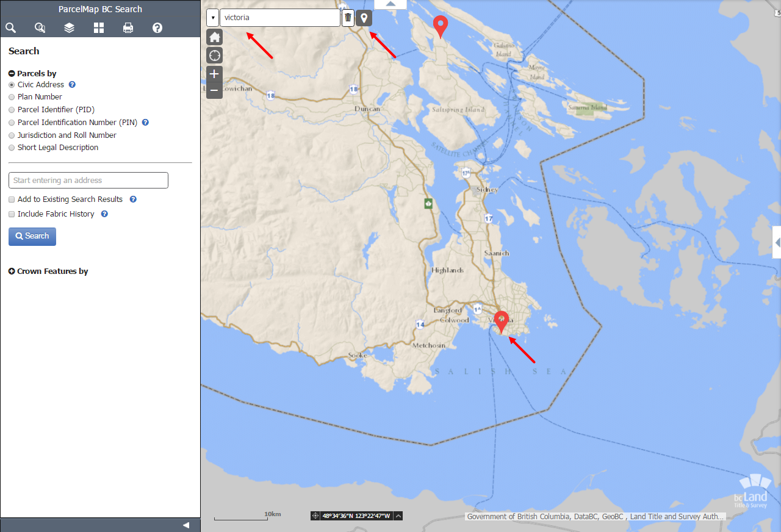781x532 pixels.
Task: Click the ParcelMap BC Search title
Action: [x=100, y=9]
